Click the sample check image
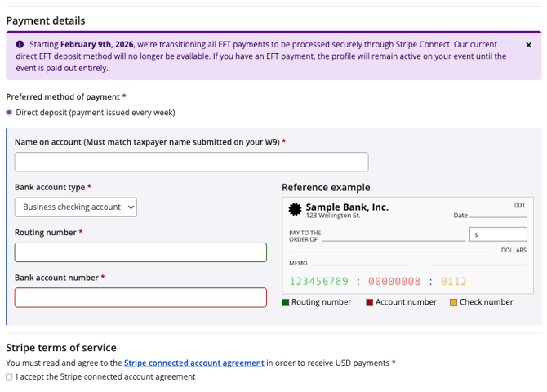 tap(407, 245)
